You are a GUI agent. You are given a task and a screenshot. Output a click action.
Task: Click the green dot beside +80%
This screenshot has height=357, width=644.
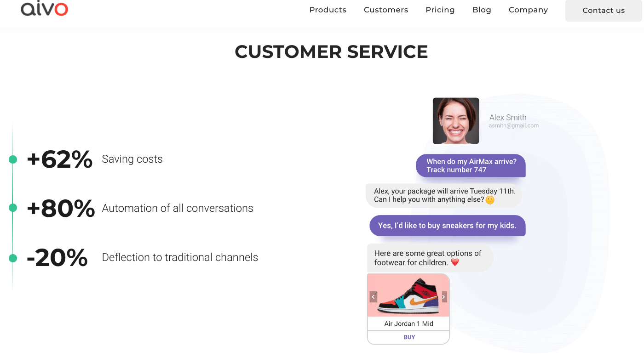[13, 208]
